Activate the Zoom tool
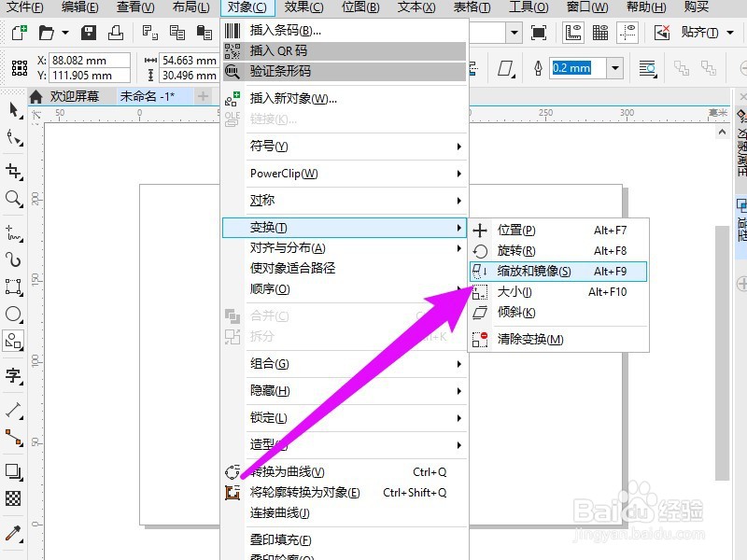 coord(13,199)
